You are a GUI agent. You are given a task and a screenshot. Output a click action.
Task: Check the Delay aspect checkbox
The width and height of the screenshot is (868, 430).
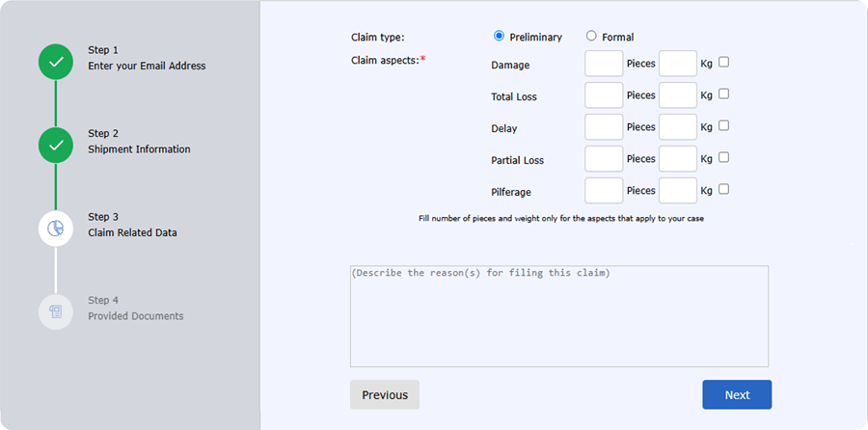[723, 125]
